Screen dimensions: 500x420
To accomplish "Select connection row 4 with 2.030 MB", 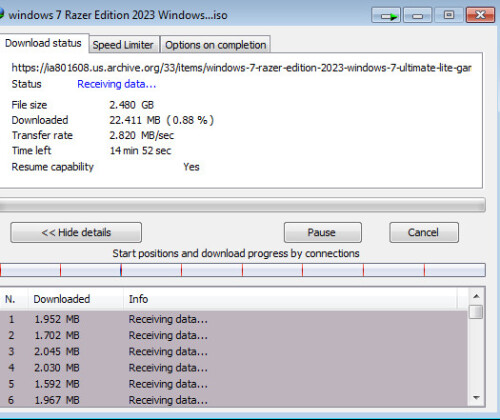I will [233, 368].
